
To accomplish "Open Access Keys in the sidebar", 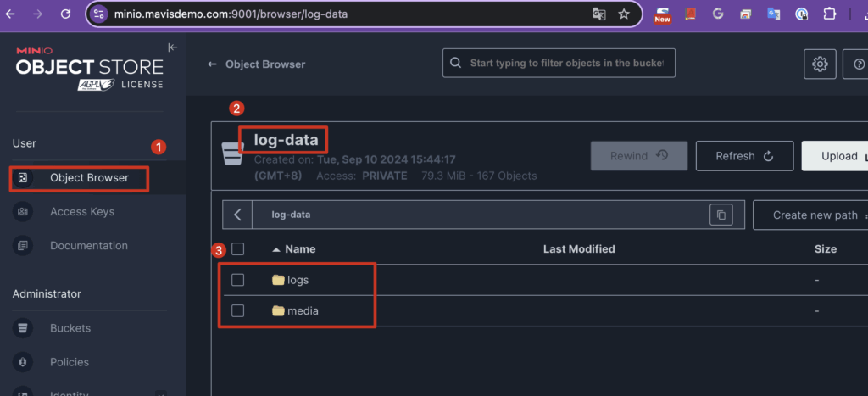I will [81, 212].
